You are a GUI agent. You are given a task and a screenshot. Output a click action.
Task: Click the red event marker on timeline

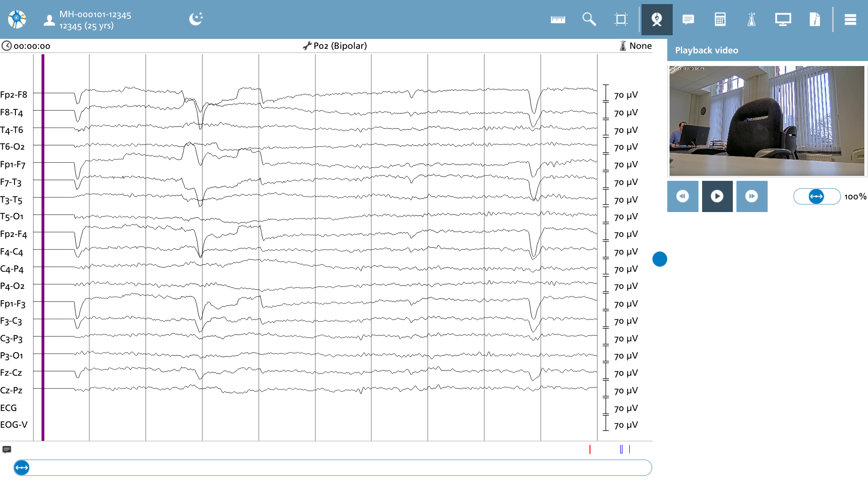(590, 449)
